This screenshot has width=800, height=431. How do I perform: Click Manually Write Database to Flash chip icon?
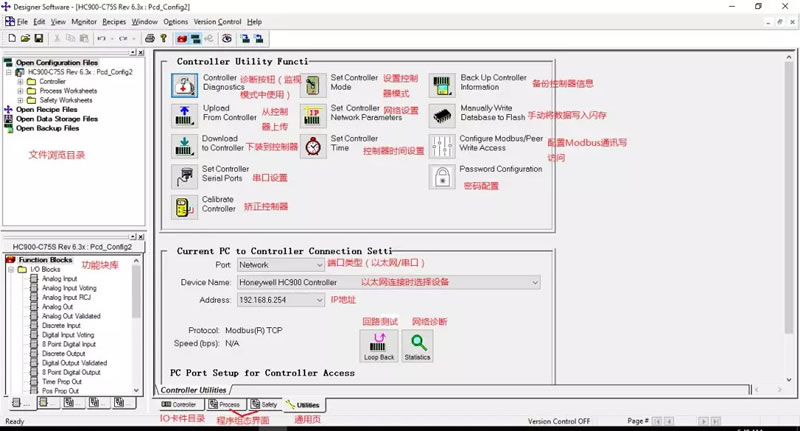[442, 116]
